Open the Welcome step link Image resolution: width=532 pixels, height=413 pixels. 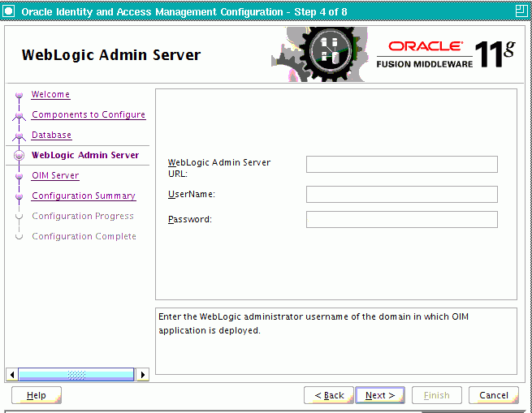pyautogui.click(x=50, y=94)
